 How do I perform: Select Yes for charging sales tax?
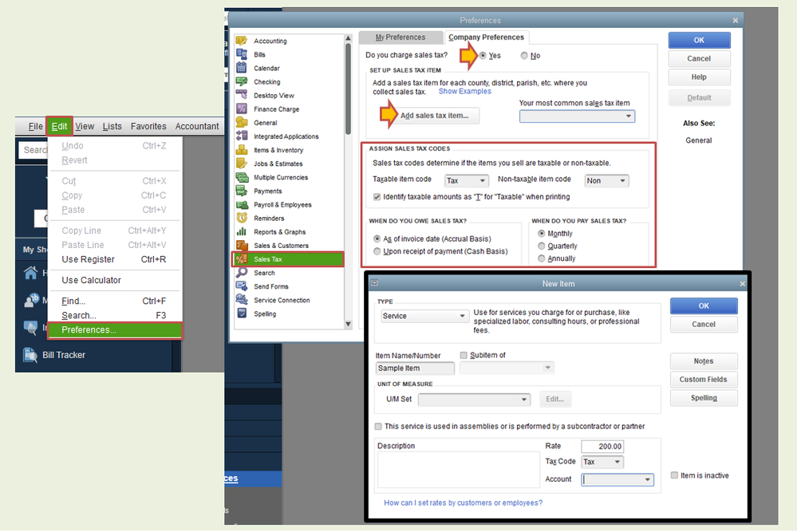pos(483,56)
